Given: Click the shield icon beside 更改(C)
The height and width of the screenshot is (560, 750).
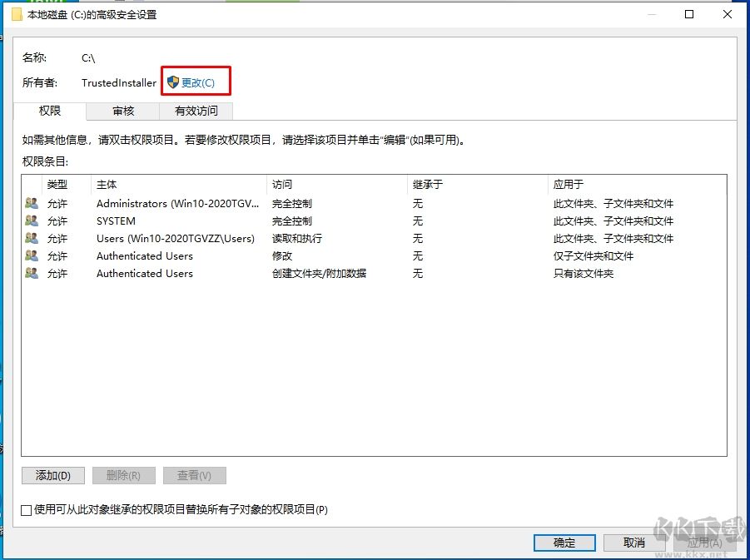Looking at the screenshot, I should [x=172, y=81].
